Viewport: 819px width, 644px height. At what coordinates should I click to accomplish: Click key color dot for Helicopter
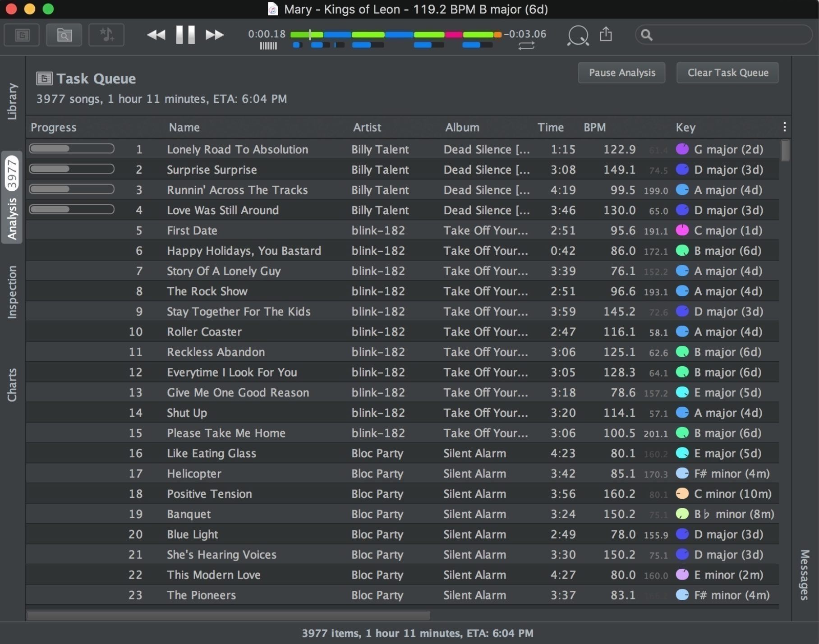tap(682, 473)
